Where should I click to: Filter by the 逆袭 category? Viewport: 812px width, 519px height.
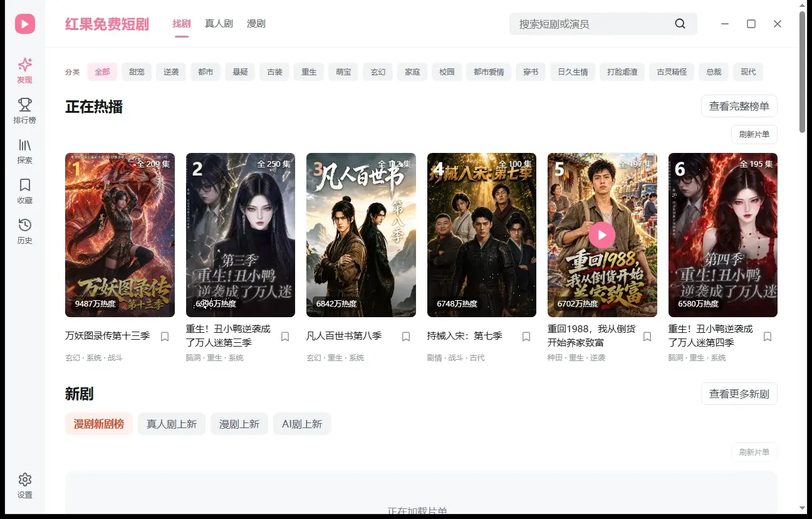pos(171,72)
